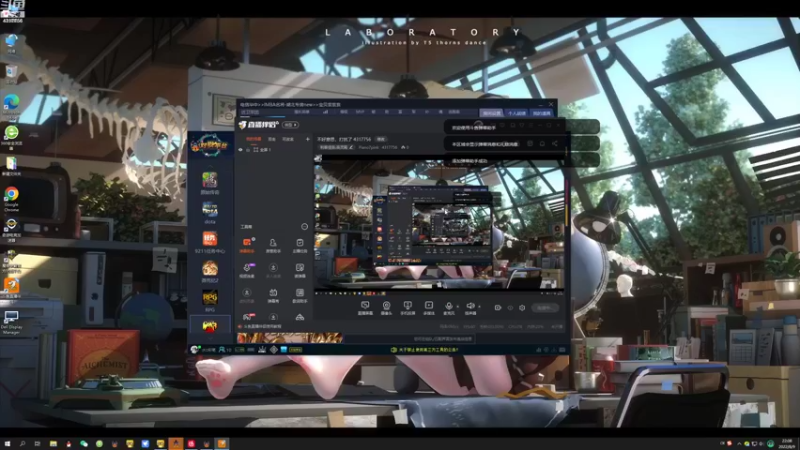
Task: Open the third-row middle gift toolbox tool
Action: coord(273,295)
